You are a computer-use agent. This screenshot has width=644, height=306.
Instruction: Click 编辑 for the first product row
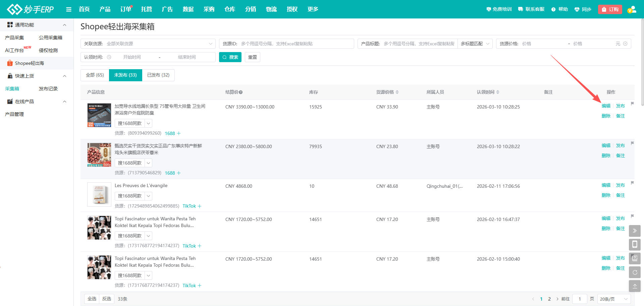click(606, 106)
